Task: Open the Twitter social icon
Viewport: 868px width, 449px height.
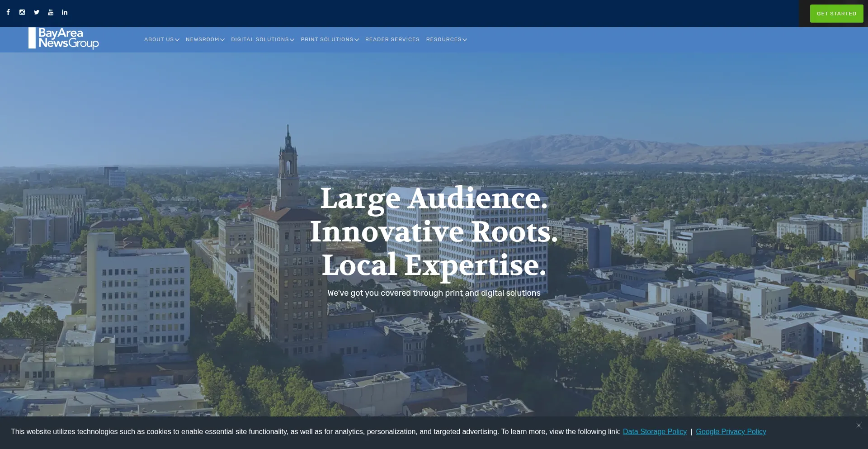Action: [x=37, y=12]
